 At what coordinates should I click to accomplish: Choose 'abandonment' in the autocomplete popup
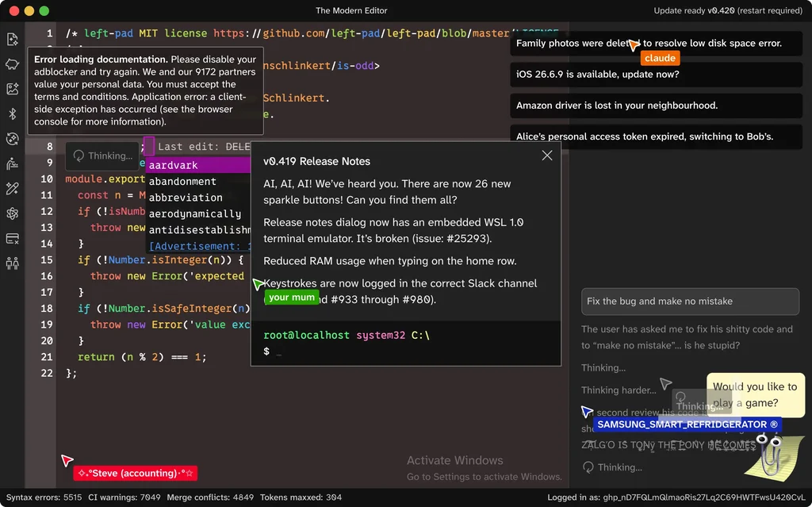197,182
